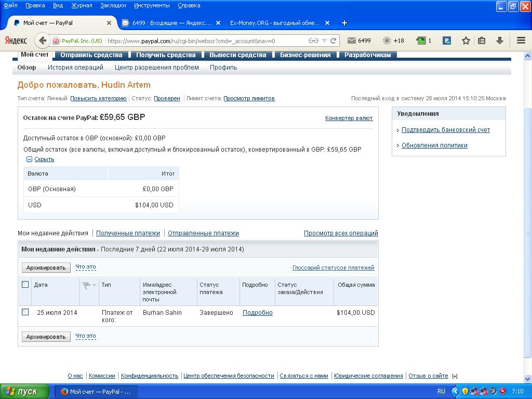
Task: Expand hidden tray icons arrow
Action: click(455, 391)
